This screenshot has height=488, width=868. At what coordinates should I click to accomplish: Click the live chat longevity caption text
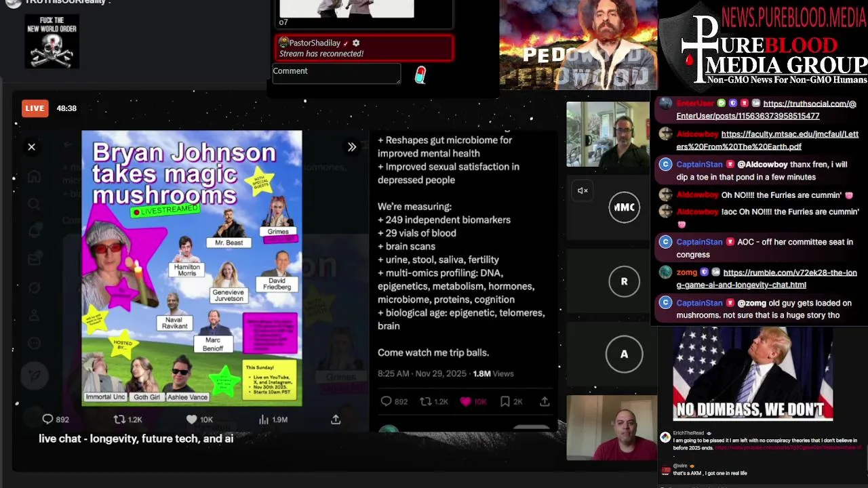click(x=136, y=439)
